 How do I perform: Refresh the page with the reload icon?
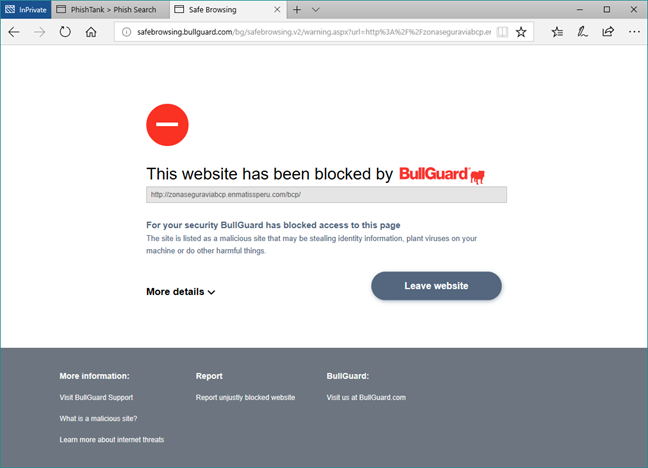click(x=65, y=32)
